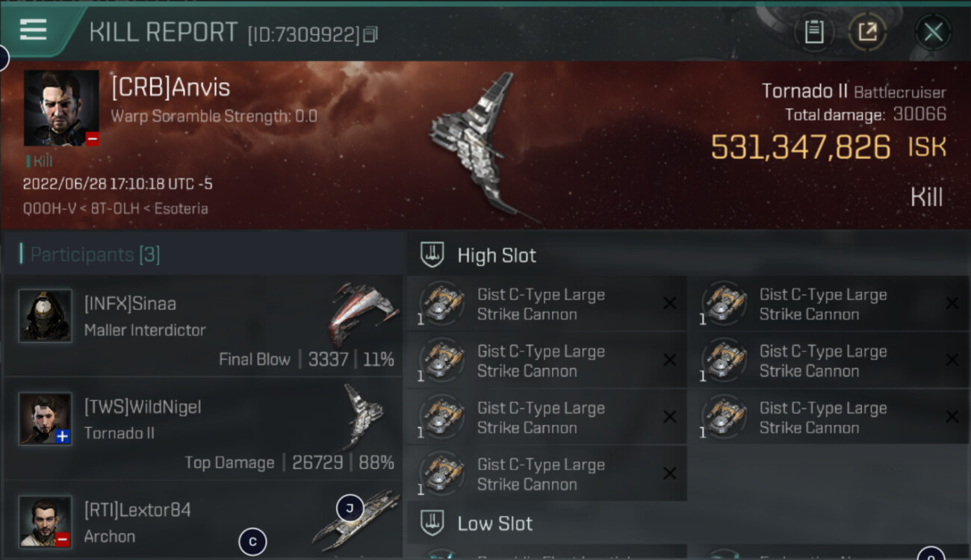Select first Gist C-Type Large Strike Cannon
This screenshot has height=560, width=971.
pos(547,304)
